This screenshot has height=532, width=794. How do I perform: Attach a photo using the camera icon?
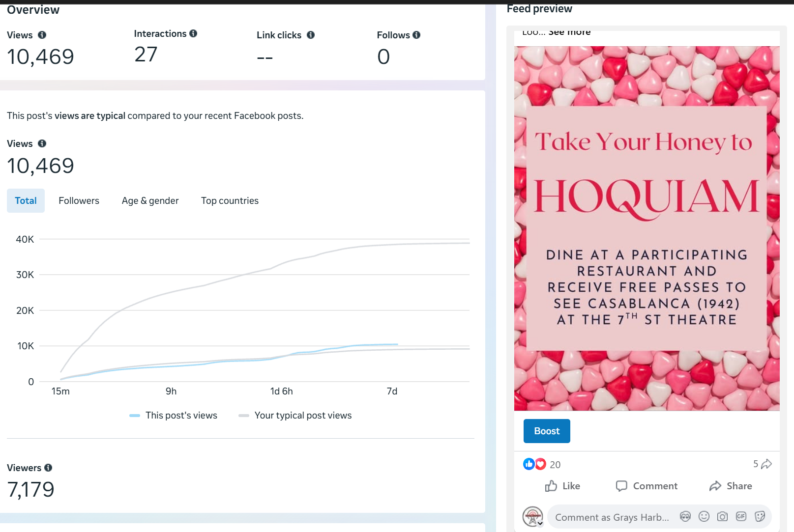point(722,516)
